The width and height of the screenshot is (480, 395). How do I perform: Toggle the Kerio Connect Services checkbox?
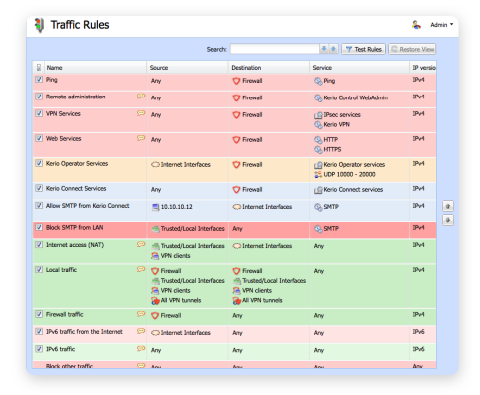pyautogui.click(x=39, y=188)
